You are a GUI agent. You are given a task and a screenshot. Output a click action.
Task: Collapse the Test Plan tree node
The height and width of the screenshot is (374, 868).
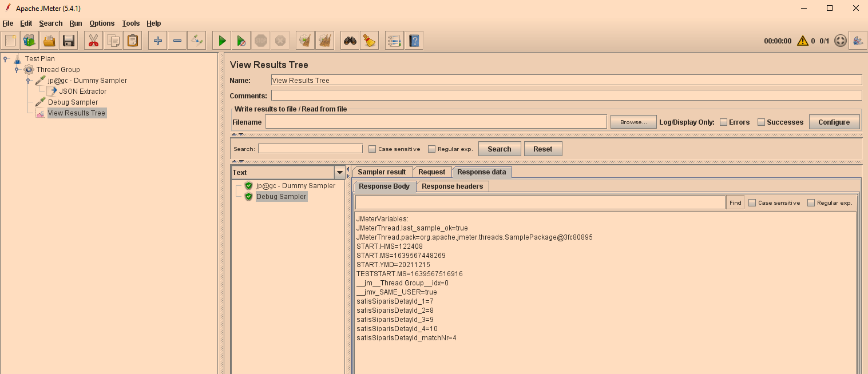tap(5, 58)
